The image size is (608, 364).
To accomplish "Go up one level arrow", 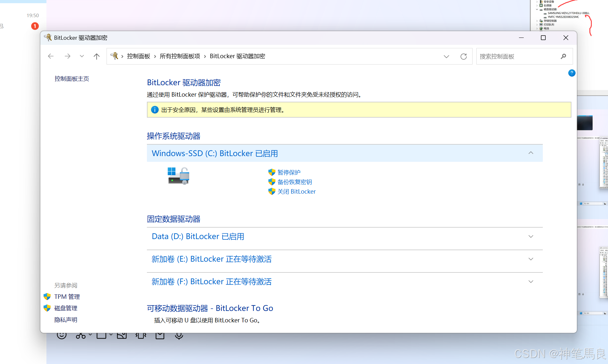I will 97,56.
